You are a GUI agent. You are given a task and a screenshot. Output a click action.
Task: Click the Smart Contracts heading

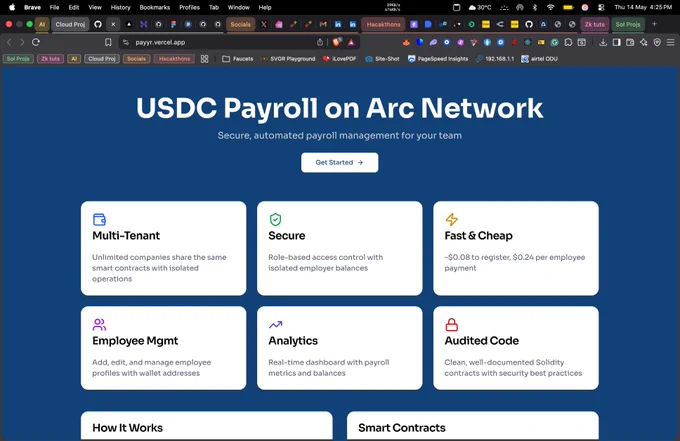pos(402,428)
